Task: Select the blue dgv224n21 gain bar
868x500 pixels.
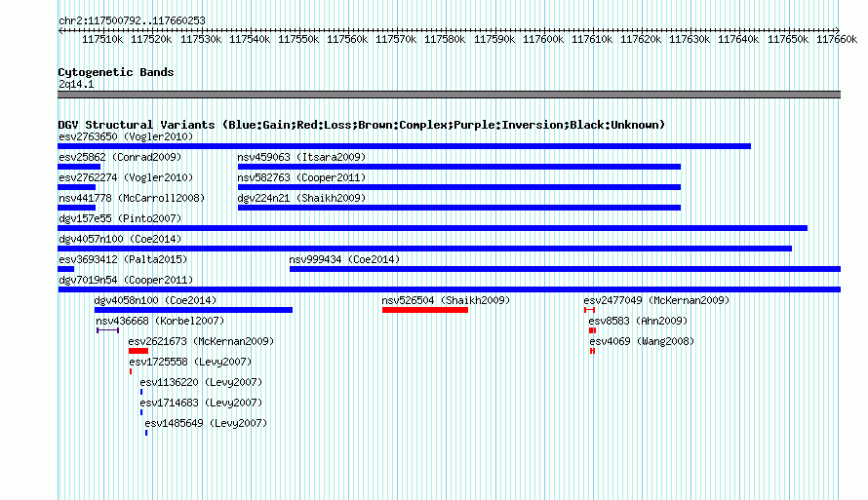Action: click(459, 208)
